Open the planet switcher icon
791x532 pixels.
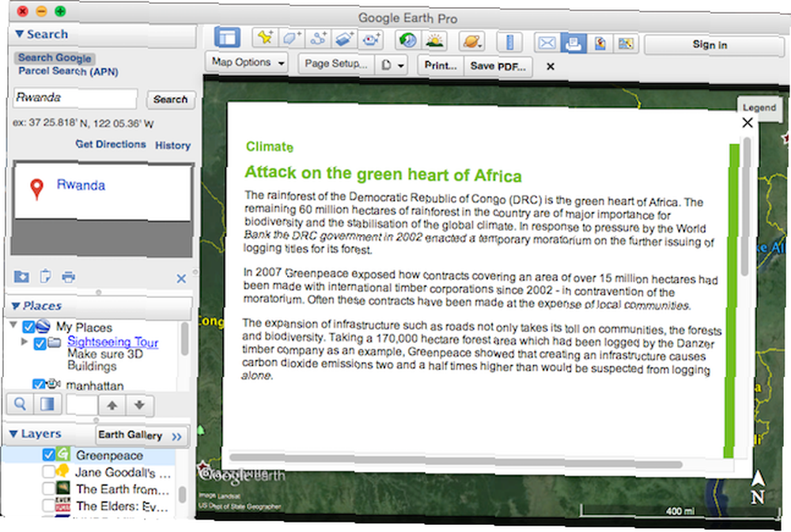pos(471,41)
